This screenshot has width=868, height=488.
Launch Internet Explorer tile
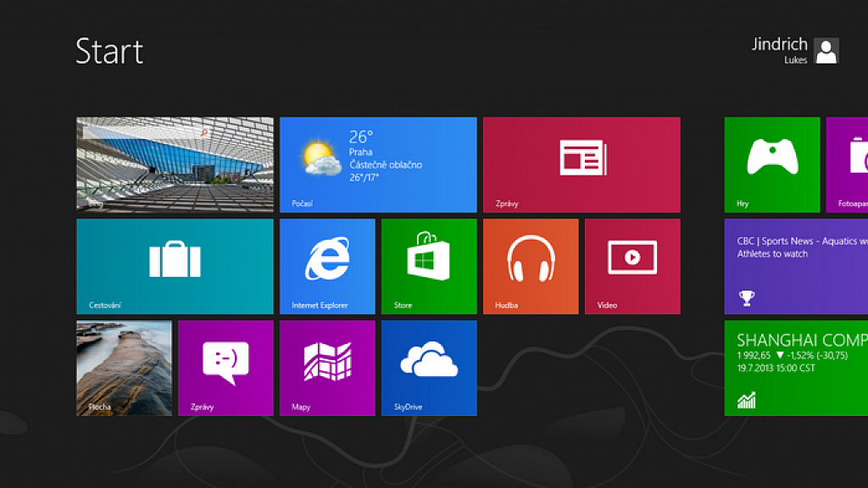pyautogui.click(x=327, y=266)
